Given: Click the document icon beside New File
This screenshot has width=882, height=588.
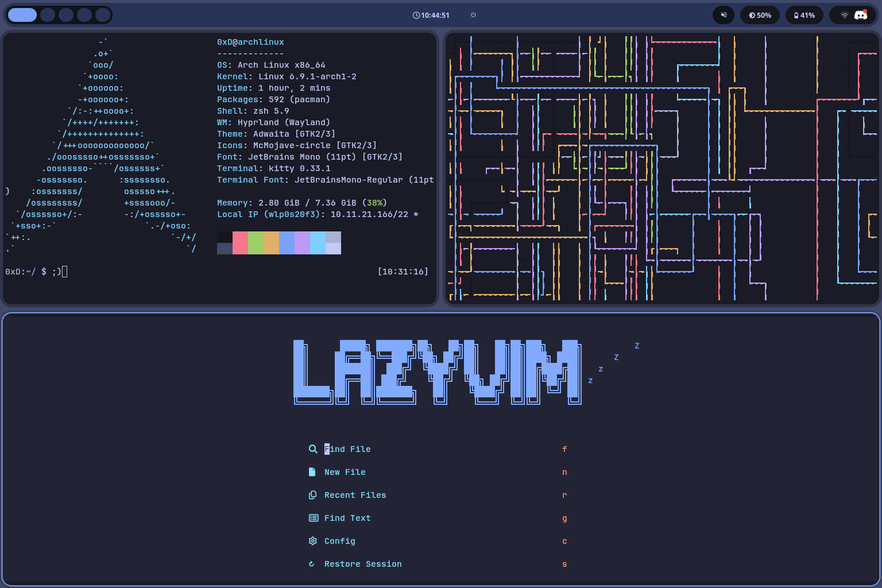Looking at the screenshot, I should [x=312, y=472].
